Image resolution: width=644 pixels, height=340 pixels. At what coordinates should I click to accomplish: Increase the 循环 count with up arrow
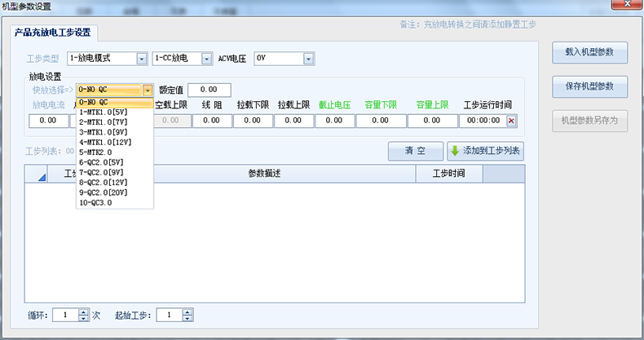coord(83,311)
